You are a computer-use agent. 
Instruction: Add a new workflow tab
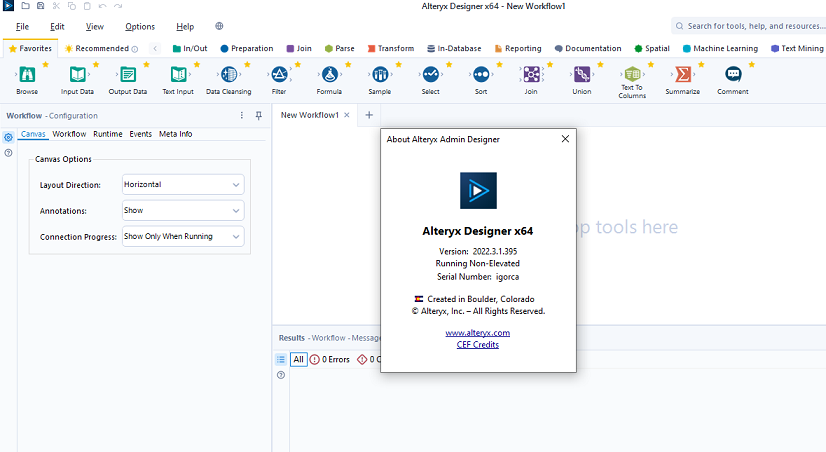coord(369,115)
